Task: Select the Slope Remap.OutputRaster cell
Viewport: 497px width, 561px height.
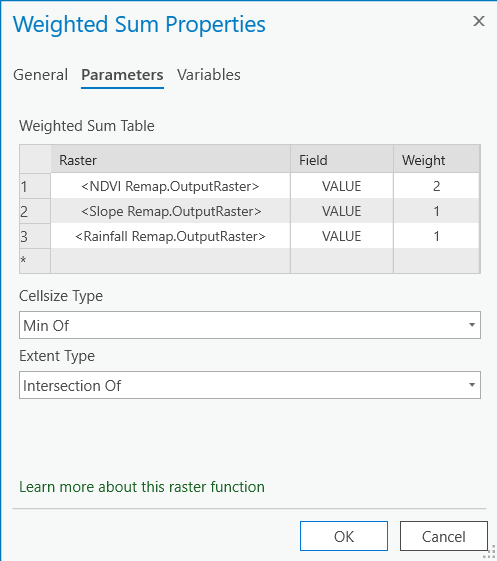Action: coord(170,211)
